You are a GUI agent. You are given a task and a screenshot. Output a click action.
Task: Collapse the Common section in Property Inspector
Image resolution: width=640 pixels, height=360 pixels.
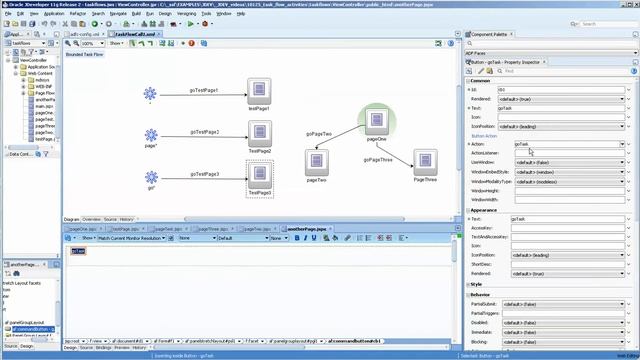tap(468, 81)
